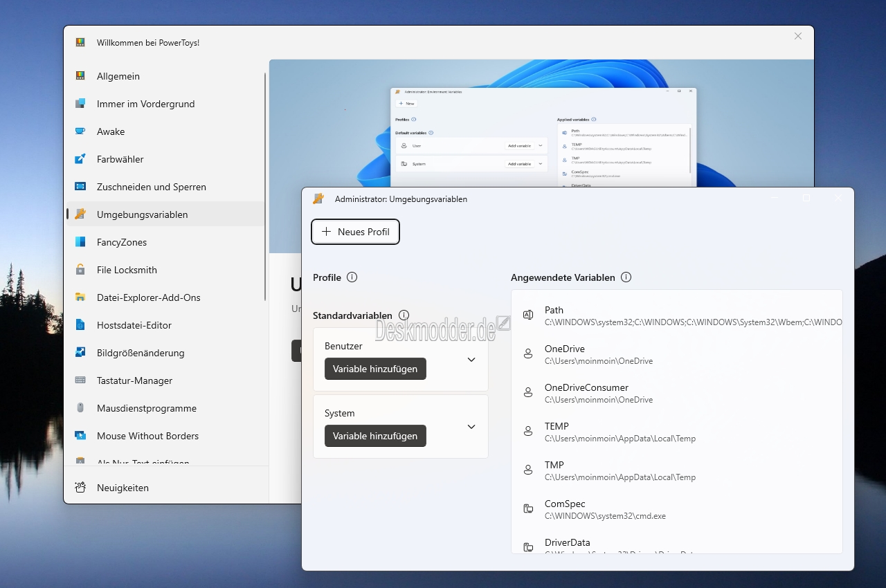Select the ComSpec variable name
The width and height of the screenshot is (886, 588).
[565, 504]
